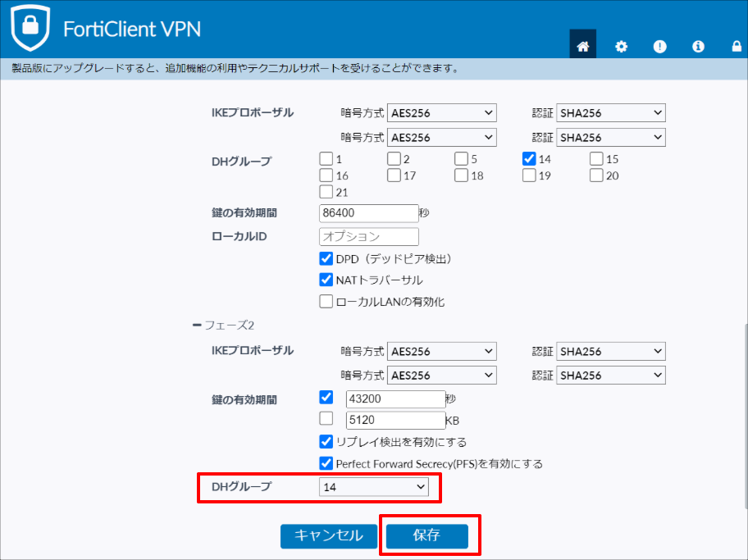Enable the 5120 KB key lifetime checkbox

(x=326, y=418)
